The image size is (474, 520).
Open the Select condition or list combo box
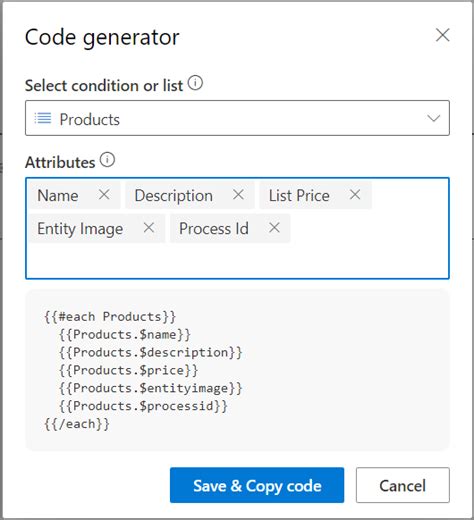click(237, 118)
